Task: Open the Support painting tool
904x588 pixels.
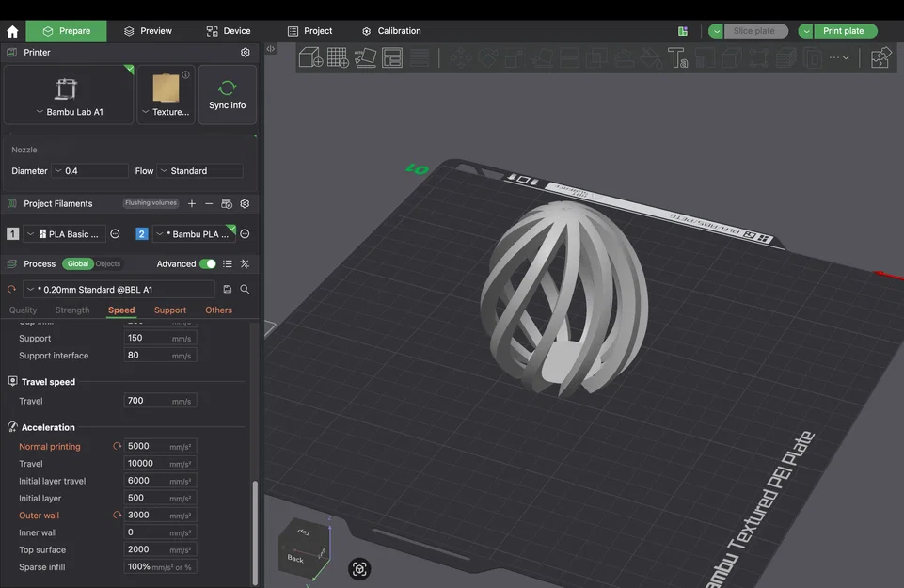Action: click(624, 57)
